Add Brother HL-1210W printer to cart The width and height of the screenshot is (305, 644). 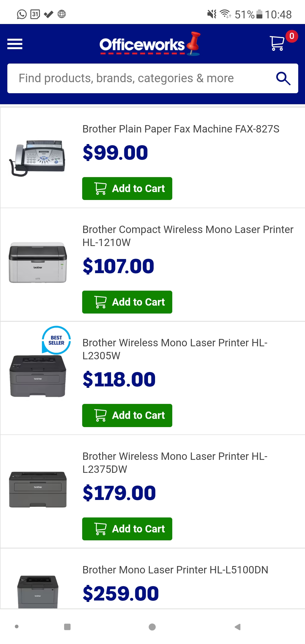[127, 302]
